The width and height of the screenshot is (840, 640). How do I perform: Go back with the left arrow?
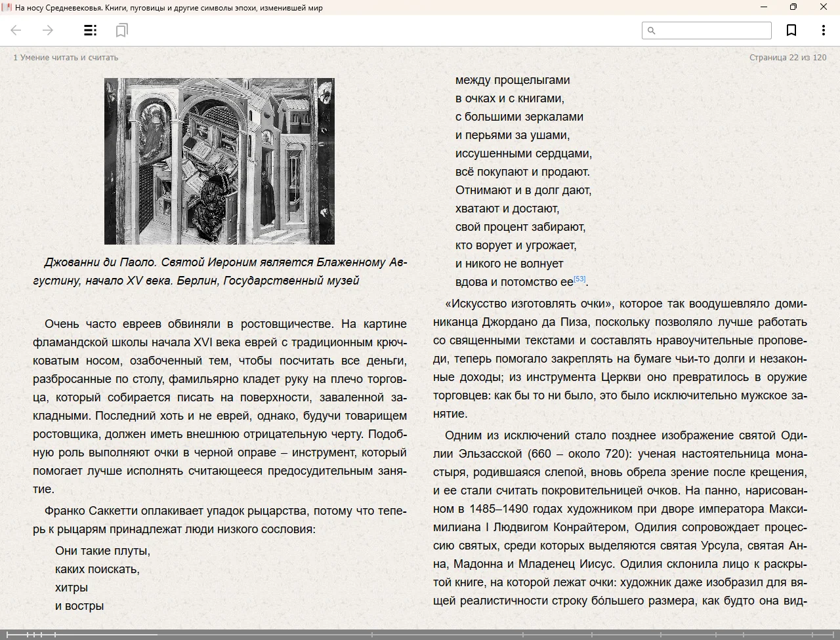click(16, 30)
